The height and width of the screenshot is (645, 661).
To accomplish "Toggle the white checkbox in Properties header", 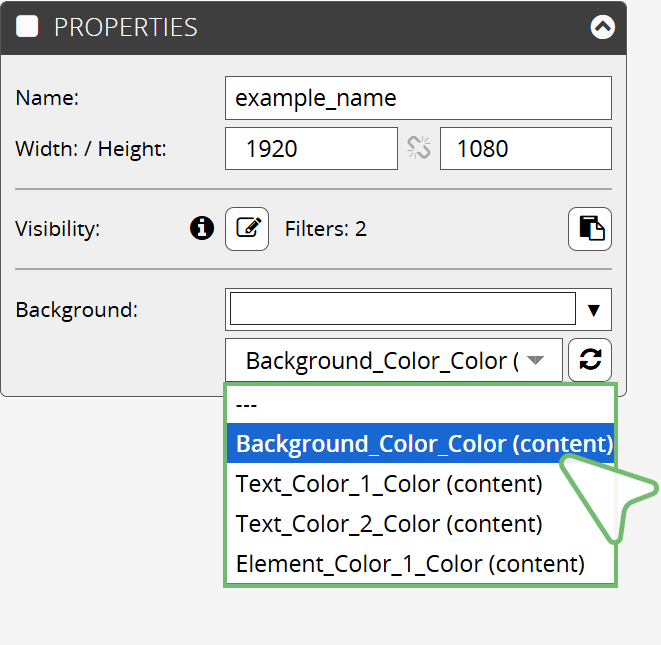I will pos(27,27).
